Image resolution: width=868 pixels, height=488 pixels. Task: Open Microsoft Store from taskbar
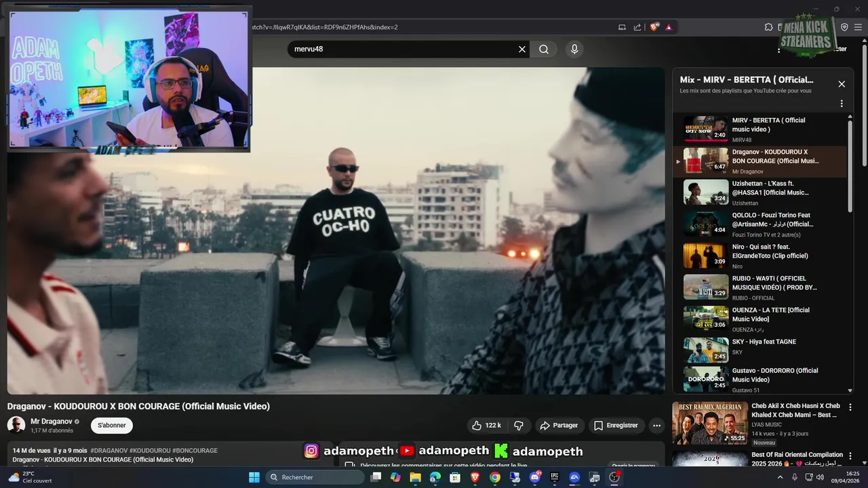(x=455, y=477)
